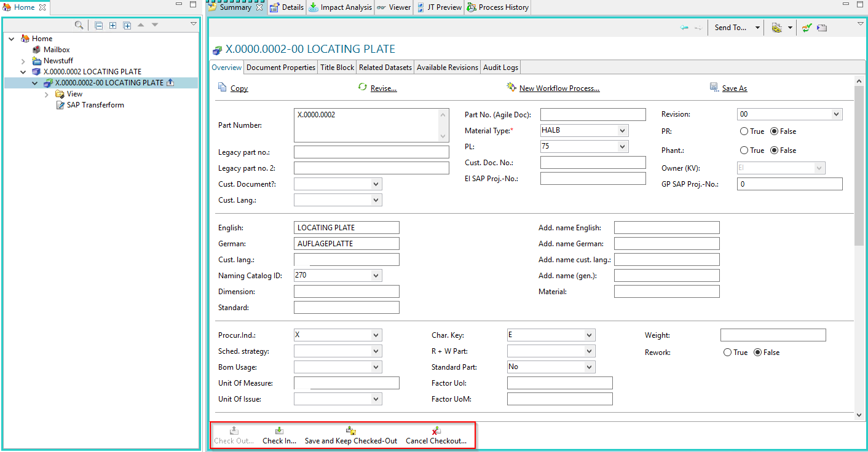Click the Check In icon button

[279, 431]
